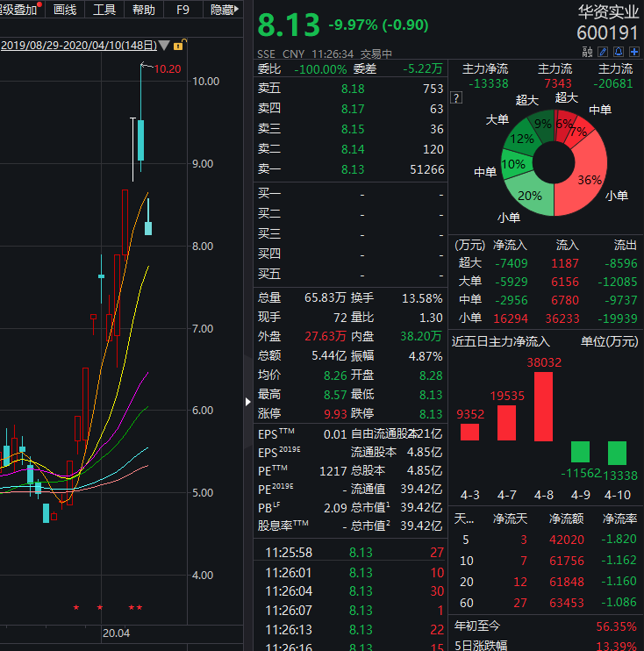Click the 年初至今 value 56.35%
The height and width of the screenshot is (651, 644).
pos(616,626)
